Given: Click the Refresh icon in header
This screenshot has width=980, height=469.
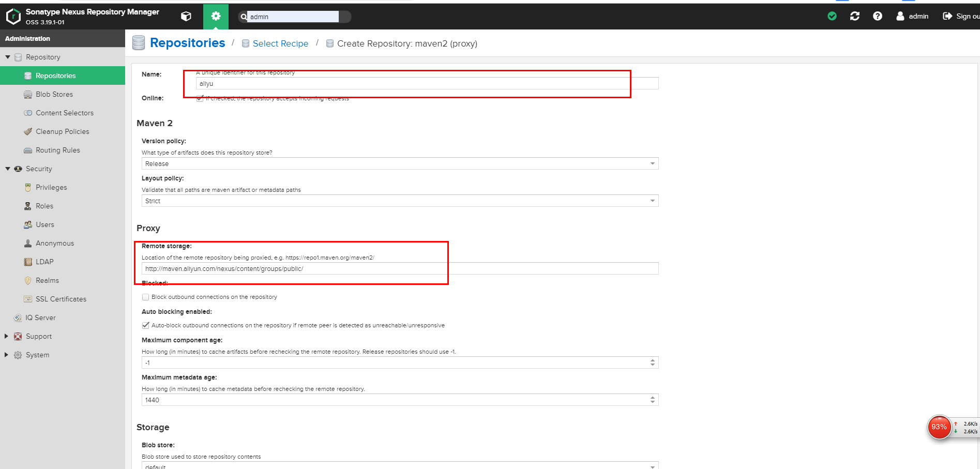Looking at the screenshot, I should 855,16.
